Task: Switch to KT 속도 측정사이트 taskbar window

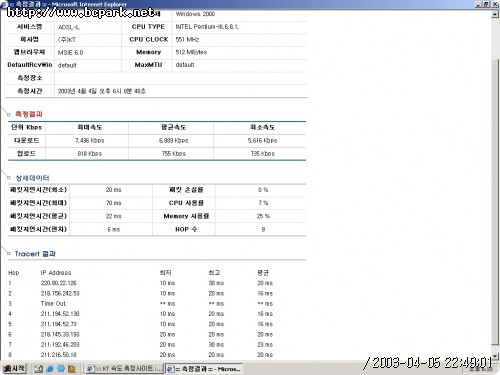Action: 124,369
